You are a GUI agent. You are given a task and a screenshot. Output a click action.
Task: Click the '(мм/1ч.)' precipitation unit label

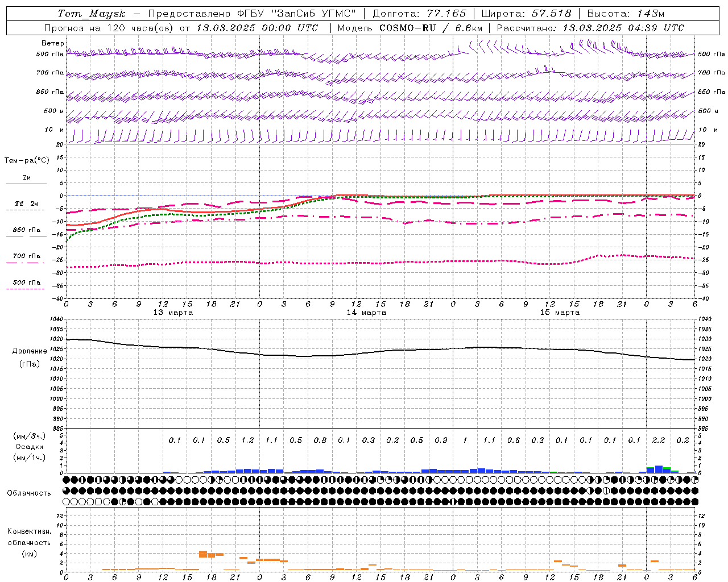click(30, 458)
